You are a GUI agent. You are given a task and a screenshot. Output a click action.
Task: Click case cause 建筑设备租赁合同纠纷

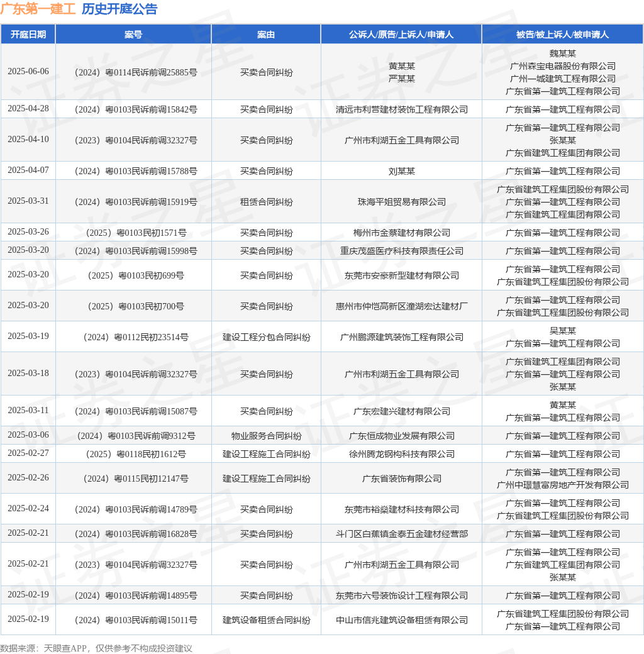[x=266, y=621]
